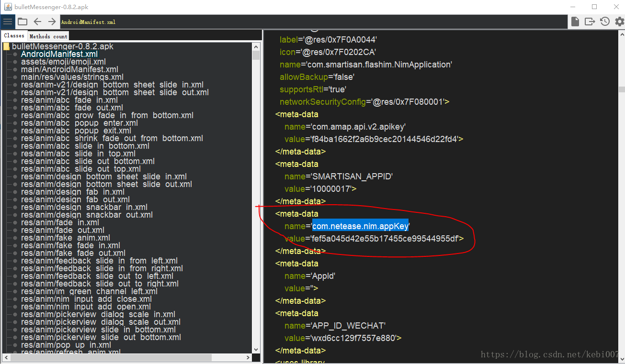Open assets/emoji/emoji.xml in tree
625x364 pixels.
tap(63, 62)
